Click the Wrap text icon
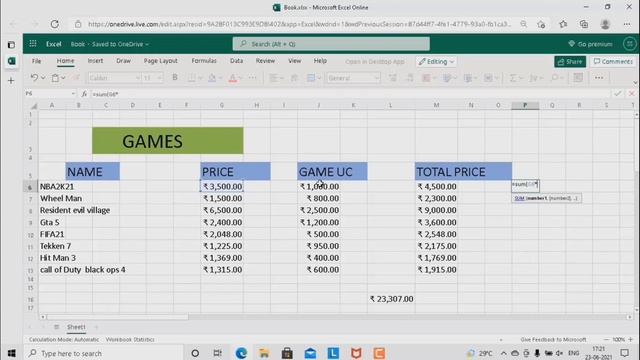The image size is (640, 360). (294, 78)
